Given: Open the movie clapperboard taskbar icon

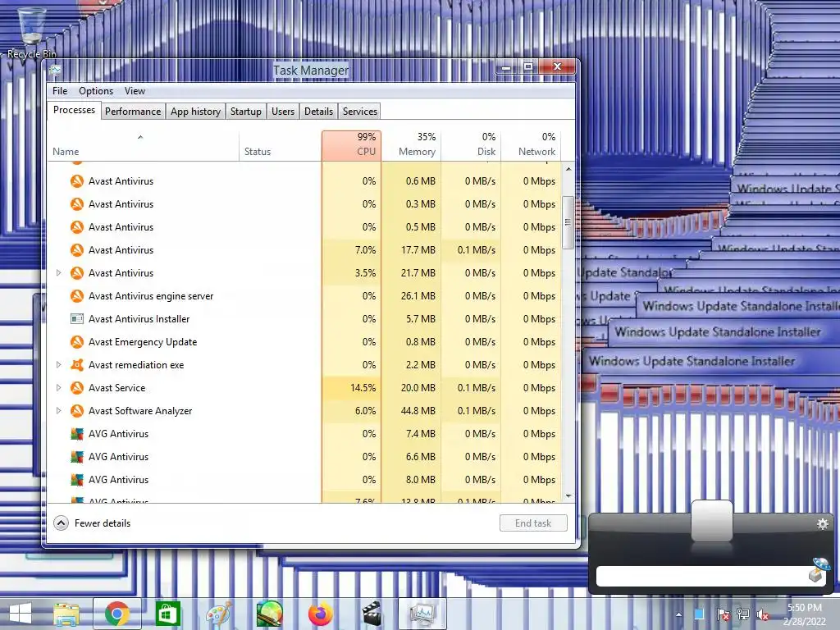Looking at the screenshot, I should coord(372,614).
